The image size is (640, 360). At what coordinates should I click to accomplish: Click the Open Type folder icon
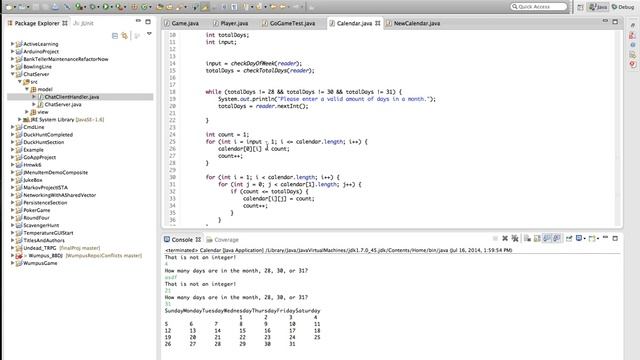click(160, 7)
